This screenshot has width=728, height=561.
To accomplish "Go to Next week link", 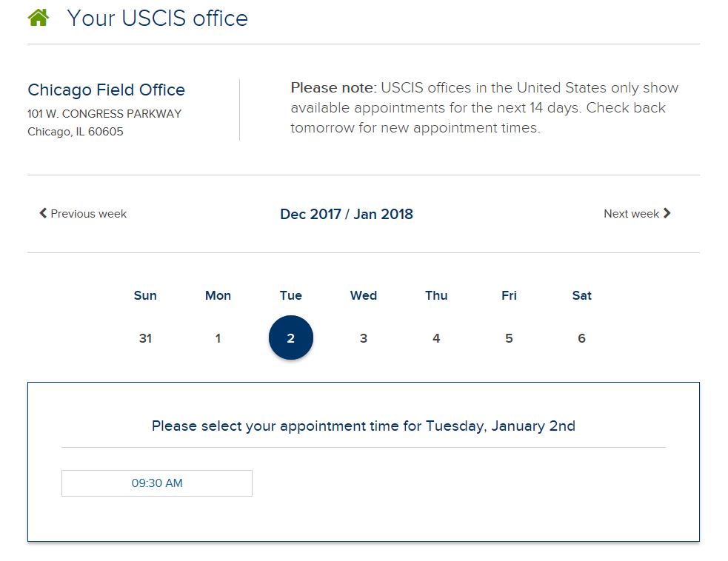I will (638, 213).
